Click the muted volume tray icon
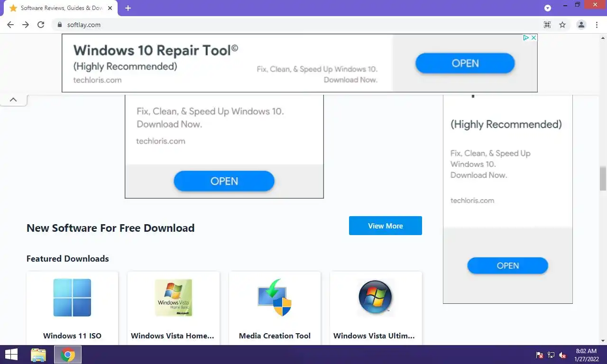This screenshot has width=607, height=364. click(563, 355)
